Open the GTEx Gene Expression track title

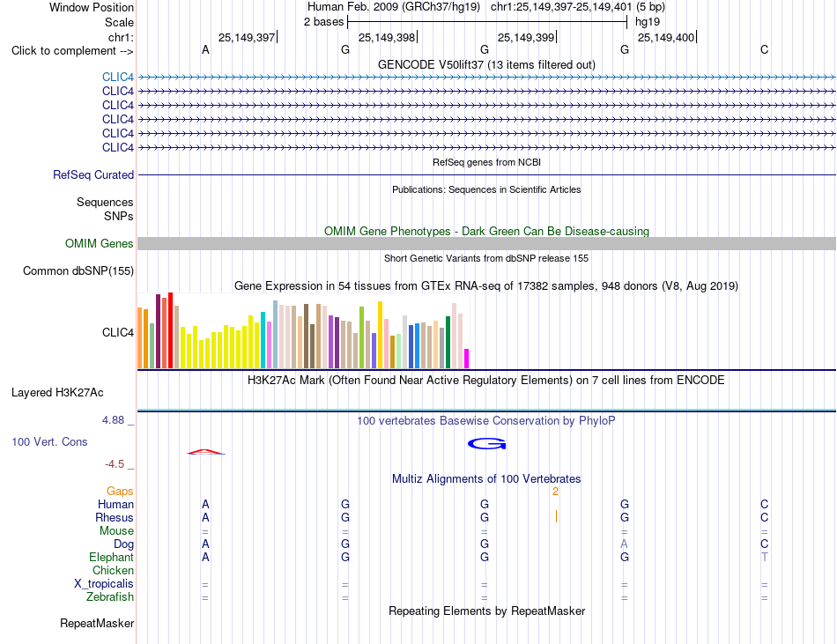point(486,286)
